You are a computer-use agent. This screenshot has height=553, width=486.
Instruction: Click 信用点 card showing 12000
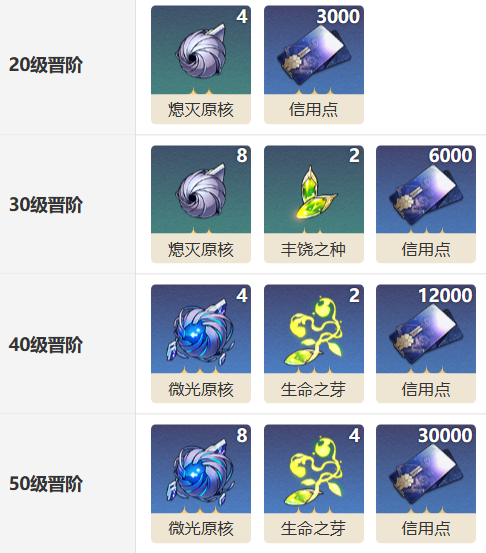426,344
